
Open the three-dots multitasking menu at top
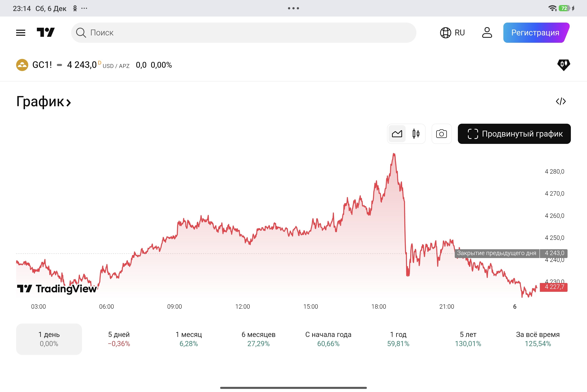pos(293,8)
